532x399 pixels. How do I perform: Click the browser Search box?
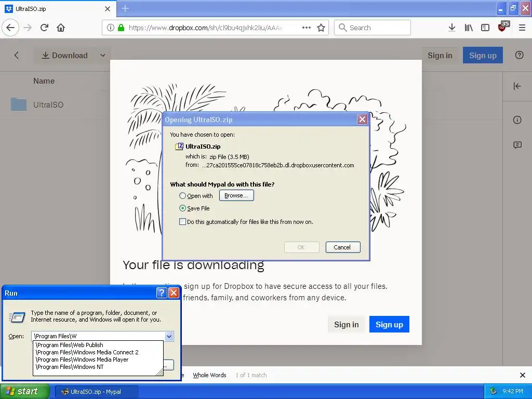(x=372, y=28)
